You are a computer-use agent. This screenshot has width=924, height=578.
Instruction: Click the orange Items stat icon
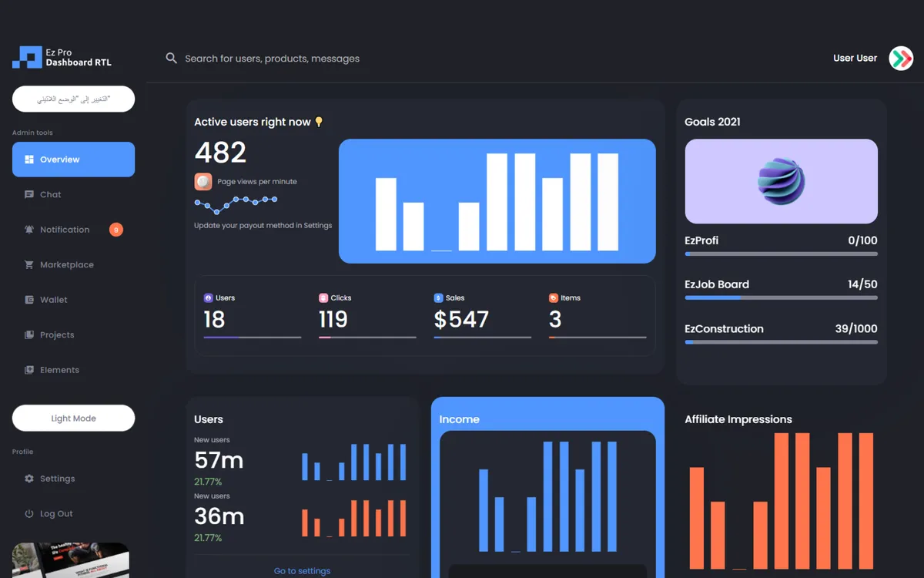[x=553, y=297]
